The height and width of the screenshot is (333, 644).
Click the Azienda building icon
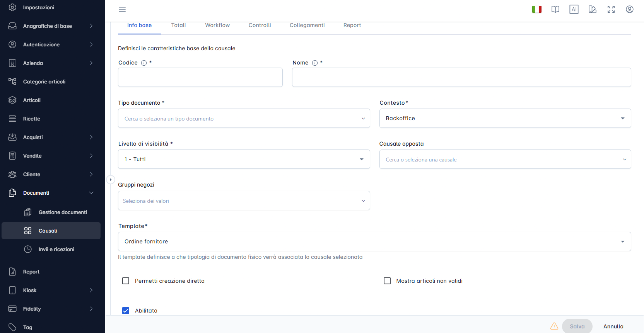coord(12,63)
